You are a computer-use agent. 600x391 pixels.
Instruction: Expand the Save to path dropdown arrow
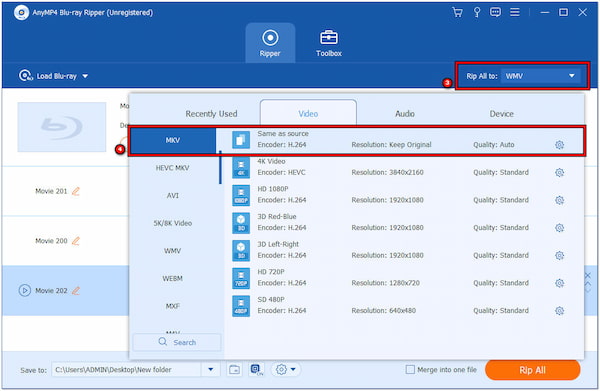(210, 370)
